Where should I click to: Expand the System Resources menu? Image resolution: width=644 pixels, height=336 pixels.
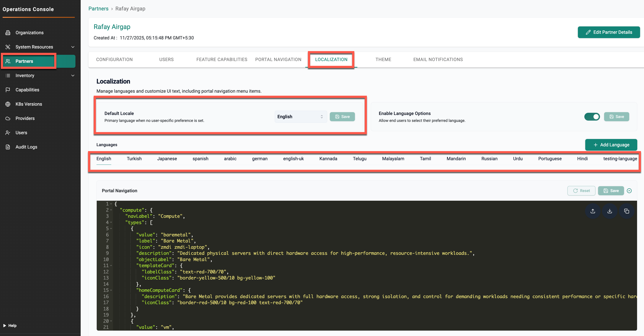[x=73, y=47]
